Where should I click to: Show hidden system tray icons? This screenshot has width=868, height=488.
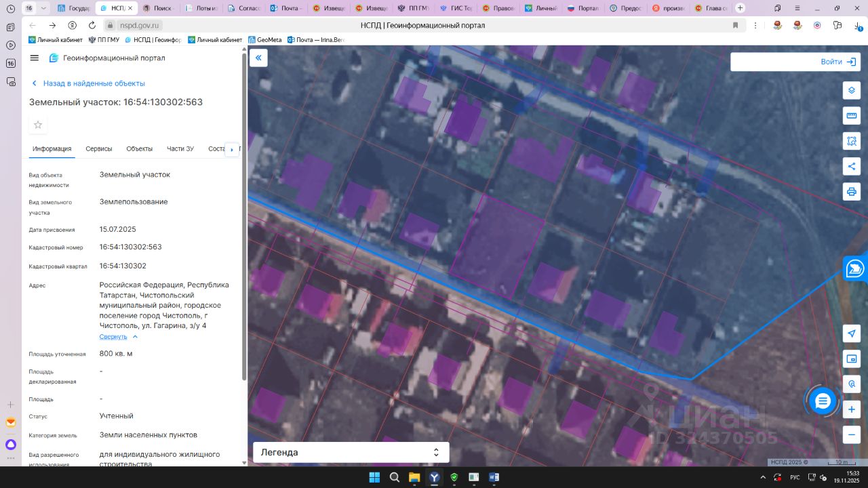[764, 477]
